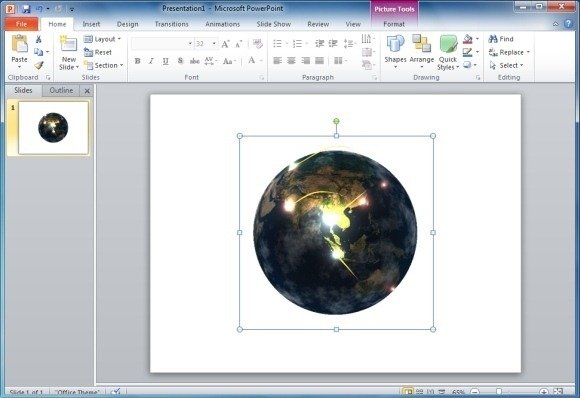Click the Paste clipboard icon

[x=20, y=44]
